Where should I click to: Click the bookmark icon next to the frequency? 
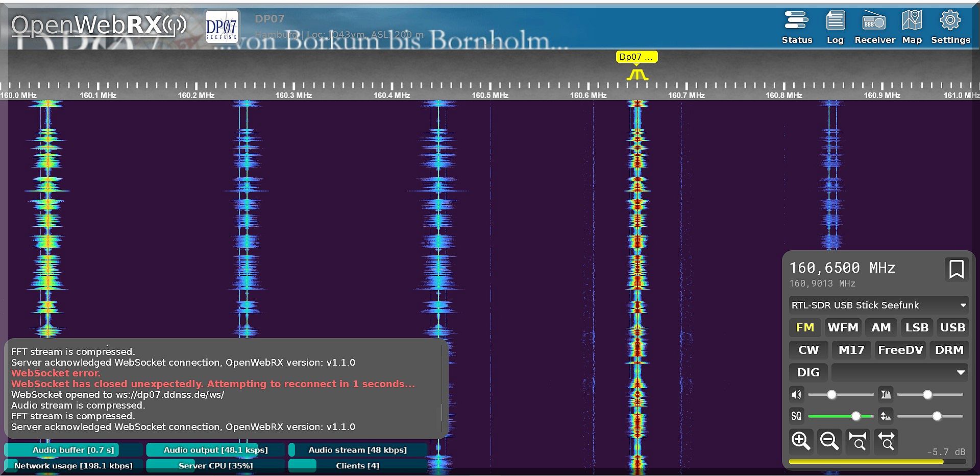(x=956, y=269)
